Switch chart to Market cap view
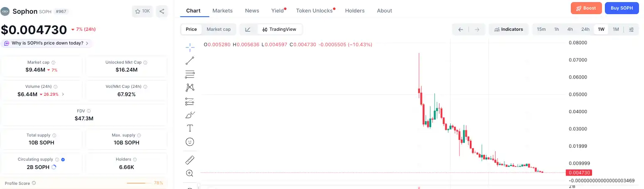The image size is (644, 189). [219, 29]
